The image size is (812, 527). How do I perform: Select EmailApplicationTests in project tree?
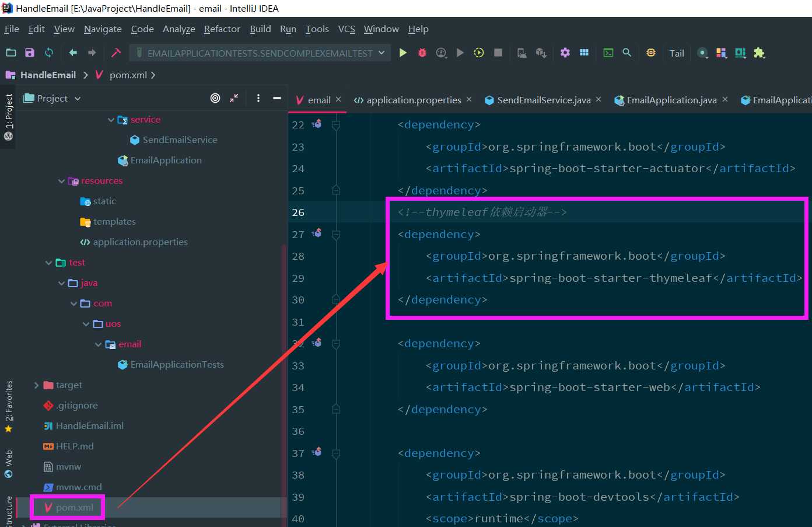[x=177, y=364]
